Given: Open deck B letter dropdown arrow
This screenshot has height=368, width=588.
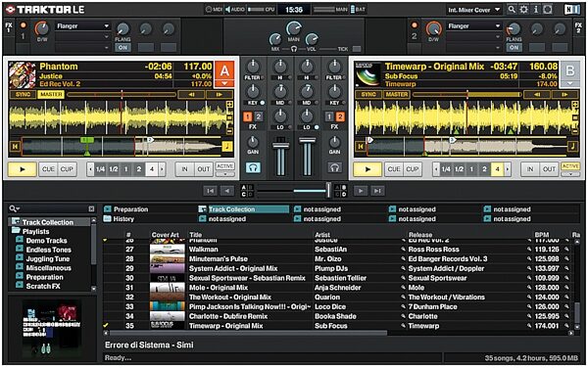Looking at the screenshot, I should [x=569, y=83].
